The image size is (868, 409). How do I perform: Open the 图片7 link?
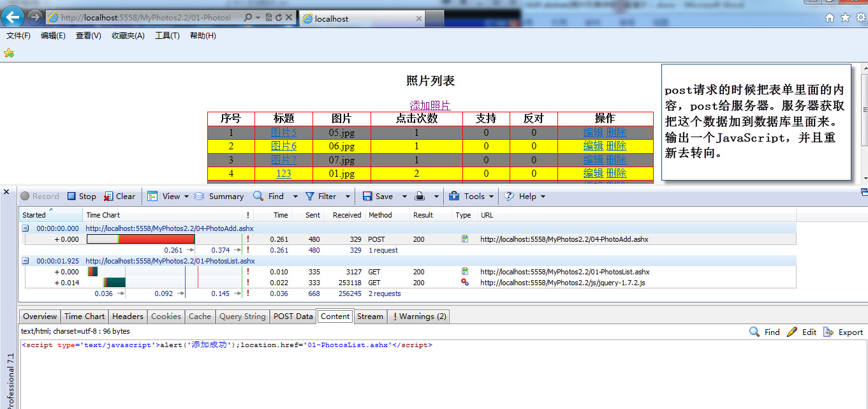(x=284, y=160)
